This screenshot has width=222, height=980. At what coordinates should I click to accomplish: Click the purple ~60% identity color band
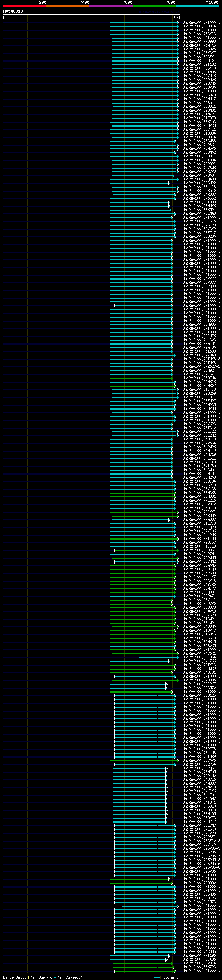111,7
